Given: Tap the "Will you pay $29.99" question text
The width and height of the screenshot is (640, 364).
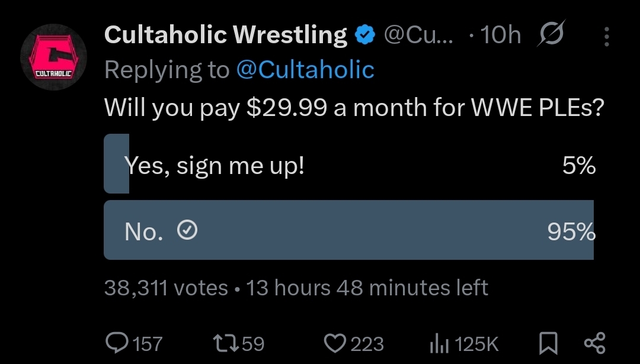Looking at the screenshot, I should [x=353, y=108].
